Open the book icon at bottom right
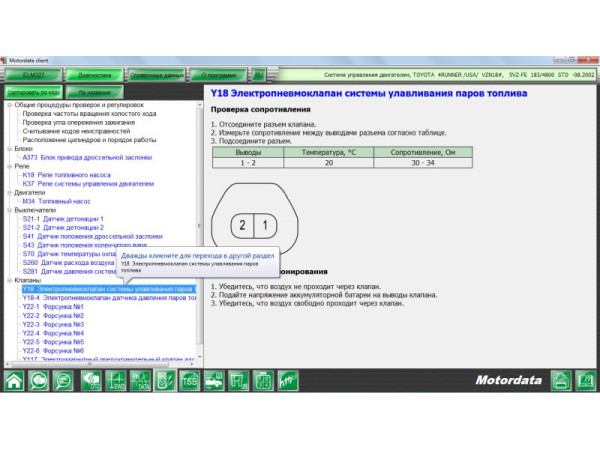 point(585,381)
